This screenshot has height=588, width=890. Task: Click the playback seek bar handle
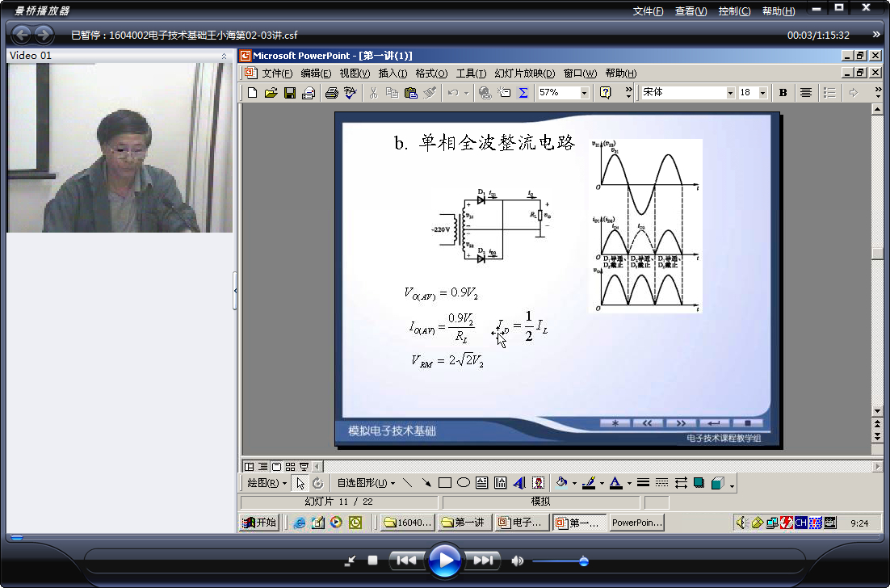point(16,537)
